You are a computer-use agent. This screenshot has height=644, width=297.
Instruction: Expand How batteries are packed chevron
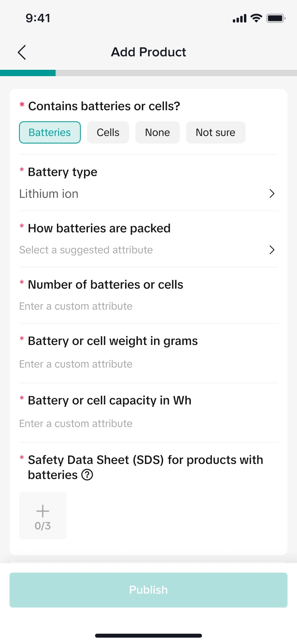pyautogui.click(x=272, y=250)
